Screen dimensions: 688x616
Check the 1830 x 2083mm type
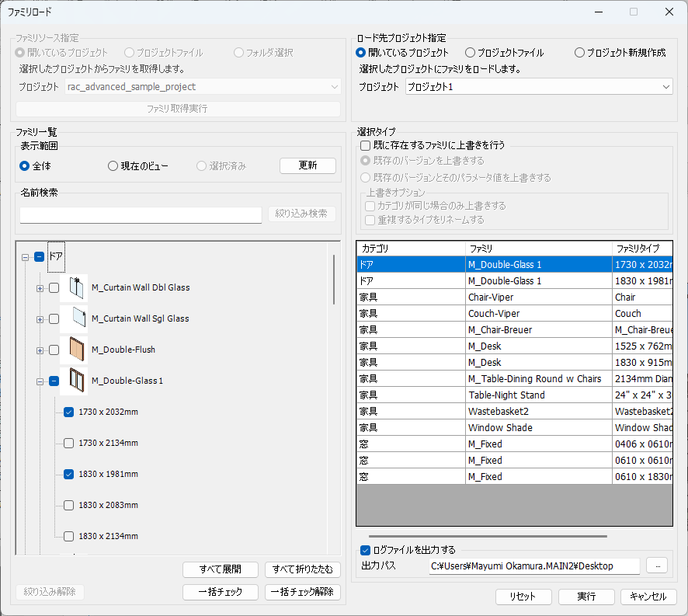[69, 506]
